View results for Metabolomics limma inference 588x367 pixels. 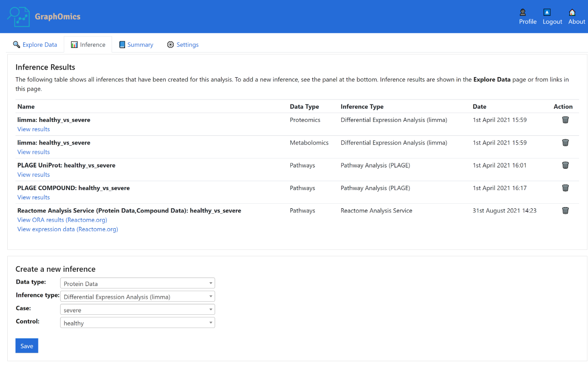click(x=34, y=152)
